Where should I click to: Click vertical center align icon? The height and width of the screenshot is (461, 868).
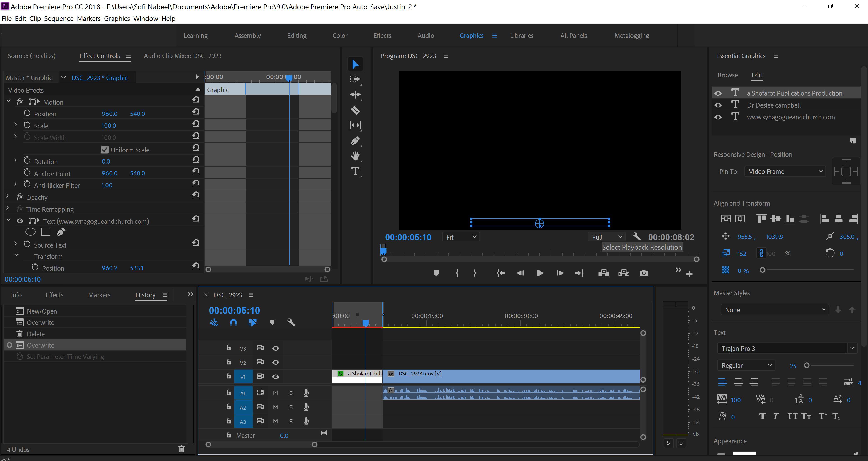tap(726, 219)
